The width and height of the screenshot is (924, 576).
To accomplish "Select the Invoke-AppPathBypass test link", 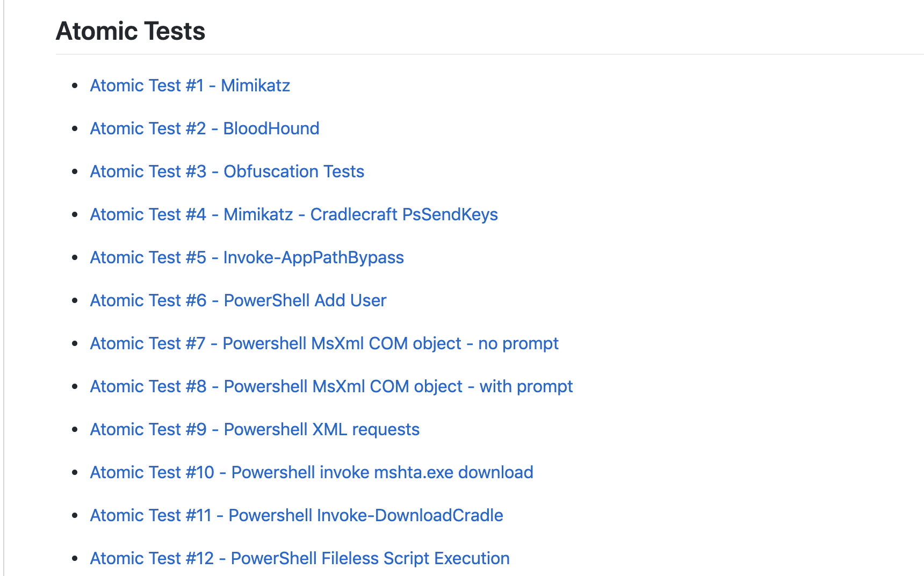I will [x=247, y=257].
